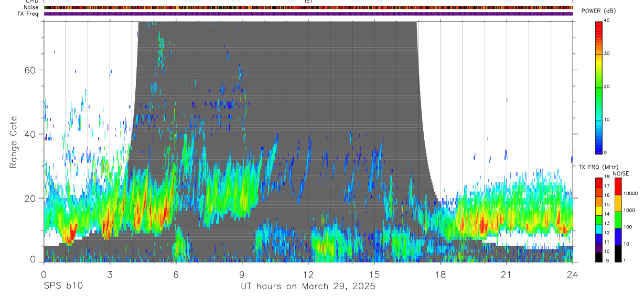Pick the red top of POWER color bar
Image resolution: width=644 pixels, height=297 pixels.
click(598, 27)
